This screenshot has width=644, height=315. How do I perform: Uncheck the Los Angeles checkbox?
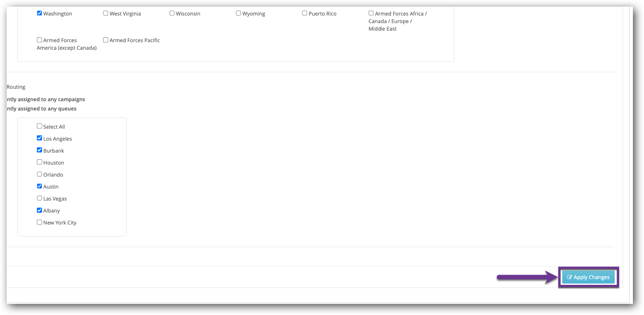tap(40, 138)
